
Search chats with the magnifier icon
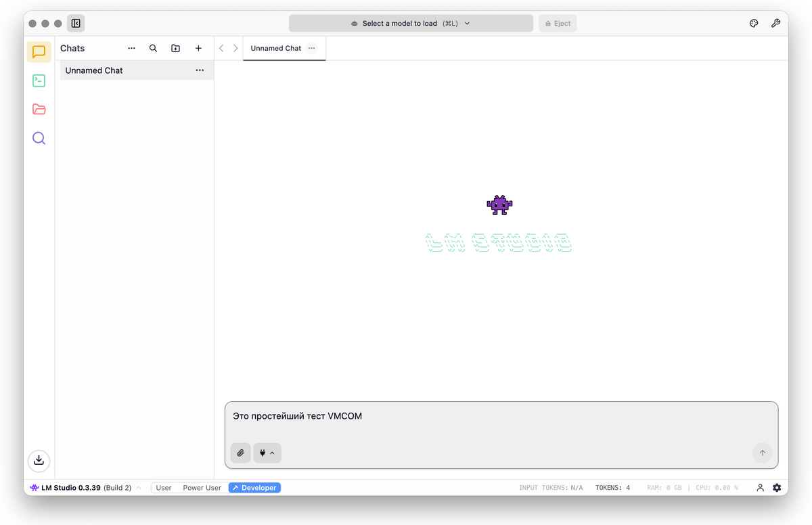[154, 48]
